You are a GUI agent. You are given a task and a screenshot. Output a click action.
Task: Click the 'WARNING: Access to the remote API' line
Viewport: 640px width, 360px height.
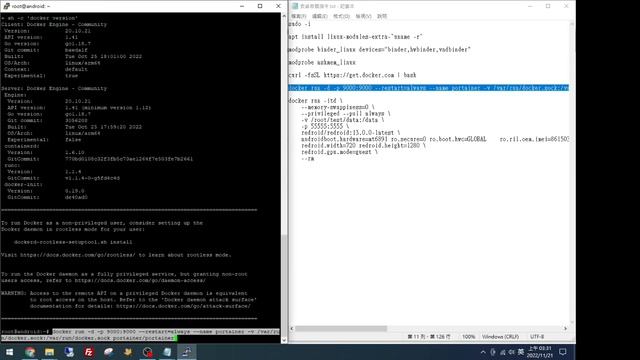pyautogui.click(x=124, y=293)
